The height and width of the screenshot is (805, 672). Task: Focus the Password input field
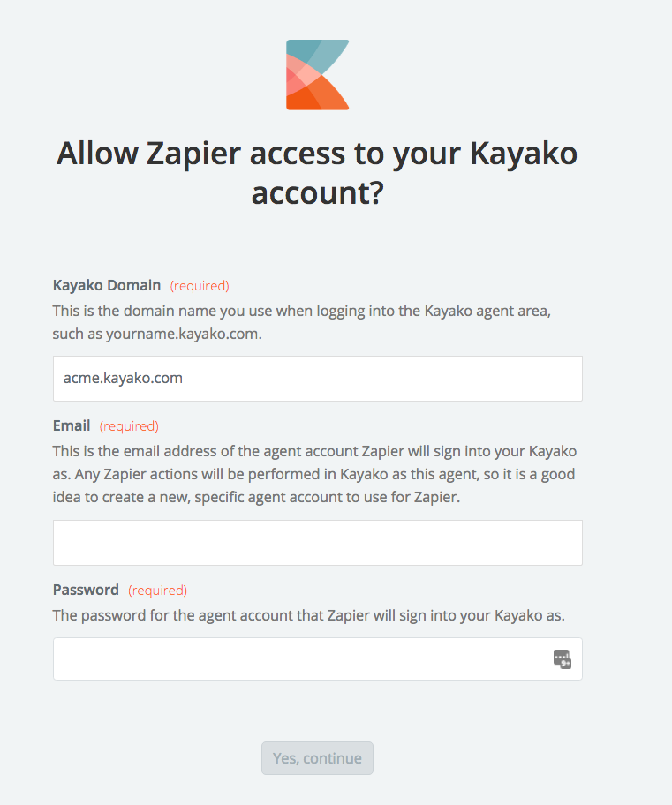click(x=318, y=658)
